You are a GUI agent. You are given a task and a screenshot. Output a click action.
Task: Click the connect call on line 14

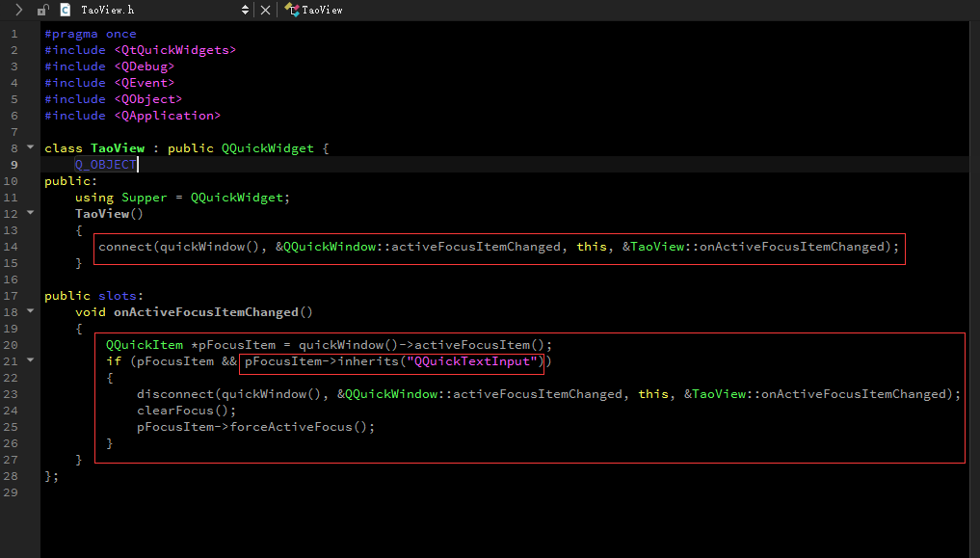(125, 247)
